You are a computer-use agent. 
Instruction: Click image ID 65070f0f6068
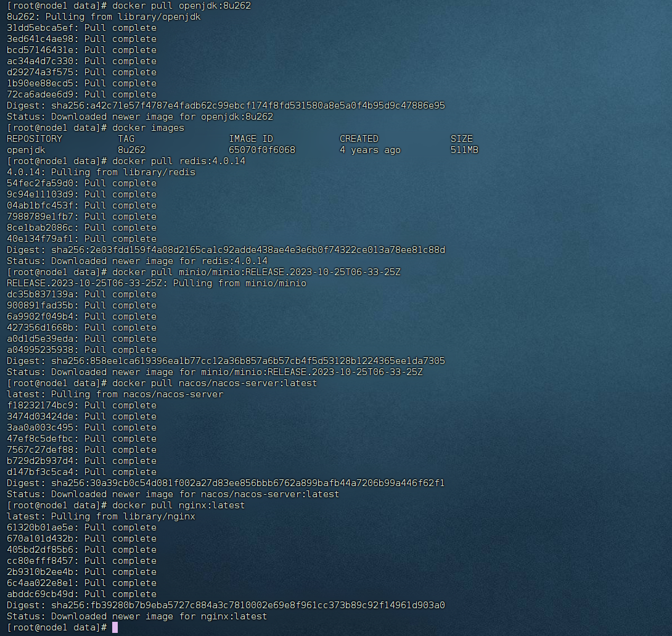point(262,151)
